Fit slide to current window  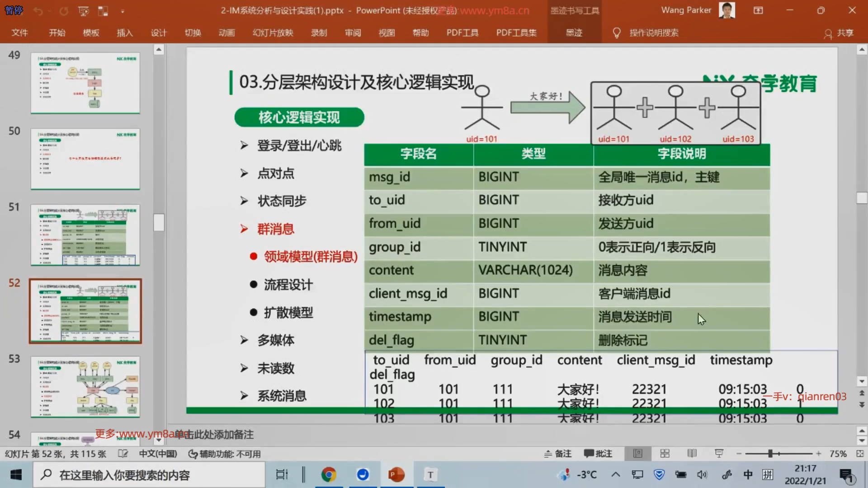[860, 454]
